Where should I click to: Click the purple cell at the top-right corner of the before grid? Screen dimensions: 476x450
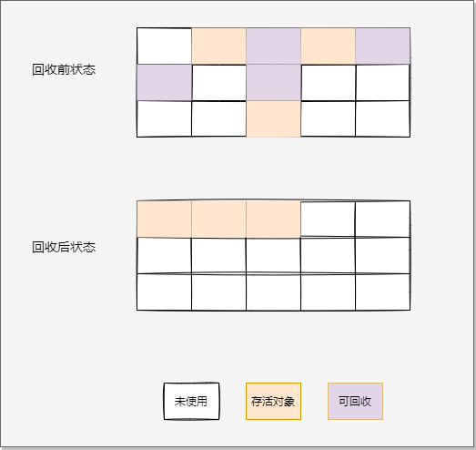tap(383, 46)
